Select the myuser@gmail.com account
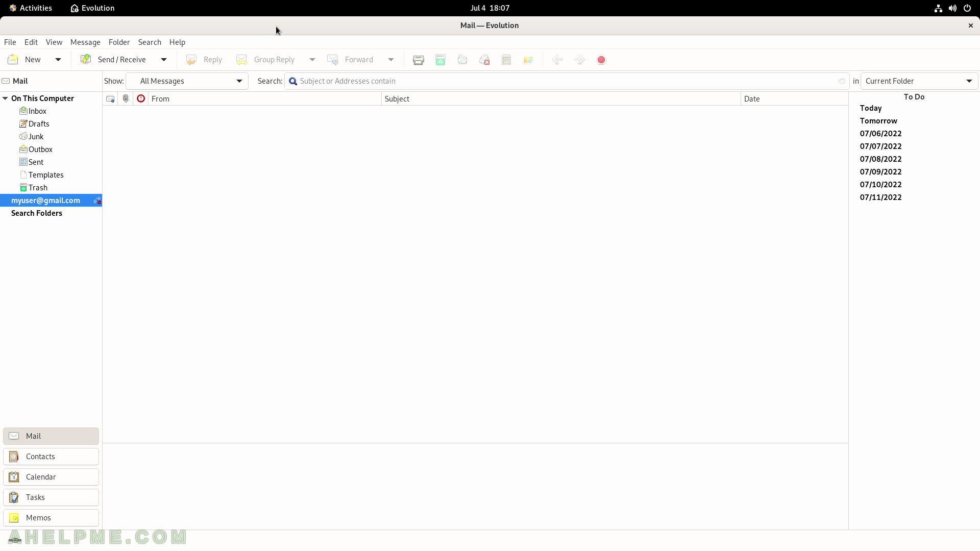980x551 pixels. (45, 201)
